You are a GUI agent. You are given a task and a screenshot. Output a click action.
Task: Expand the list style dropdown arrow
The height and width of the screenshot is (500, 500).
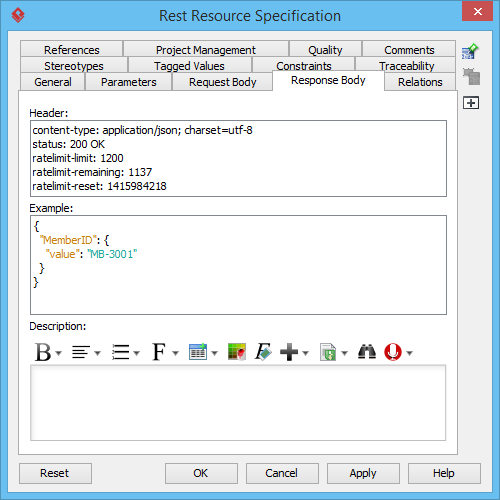136,353
